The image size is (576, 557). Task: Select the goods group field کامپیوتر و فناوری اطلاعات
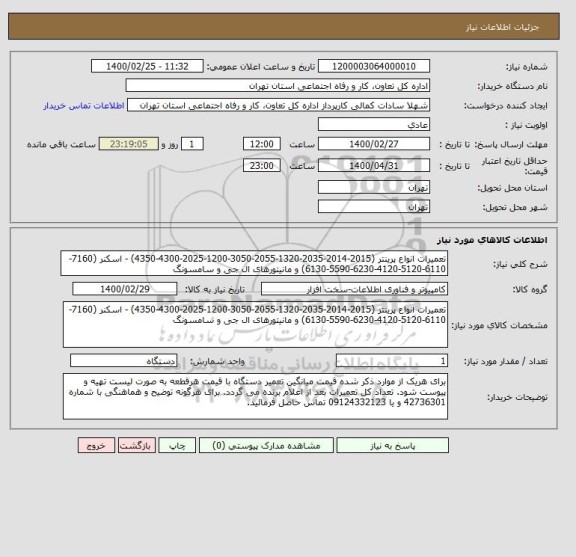354,289
